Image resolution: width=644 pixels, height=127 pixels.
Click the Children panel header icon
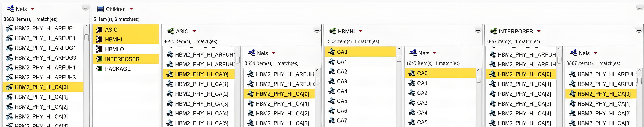(101, 9)
